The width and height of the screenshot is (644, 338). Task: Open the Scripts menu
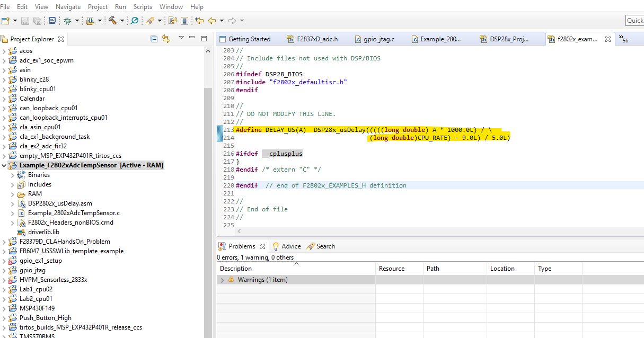[143, 7]
